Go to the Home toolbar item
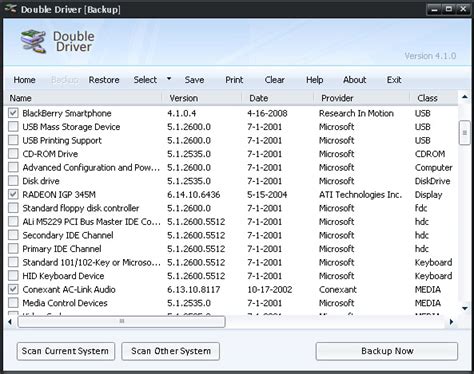The height and width of the screenshot is (374, 474). click(24, 80)
